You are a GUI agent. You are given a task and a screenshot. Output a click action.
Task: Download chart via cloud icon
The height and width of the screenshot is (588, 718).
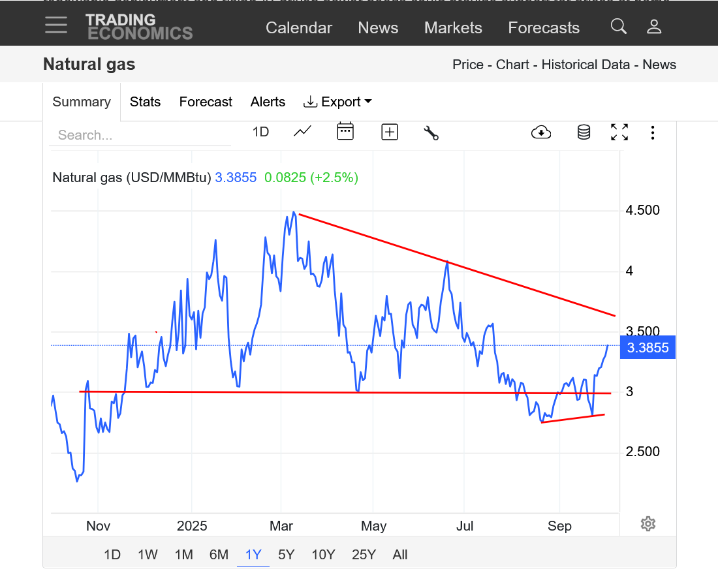(541, 132)
